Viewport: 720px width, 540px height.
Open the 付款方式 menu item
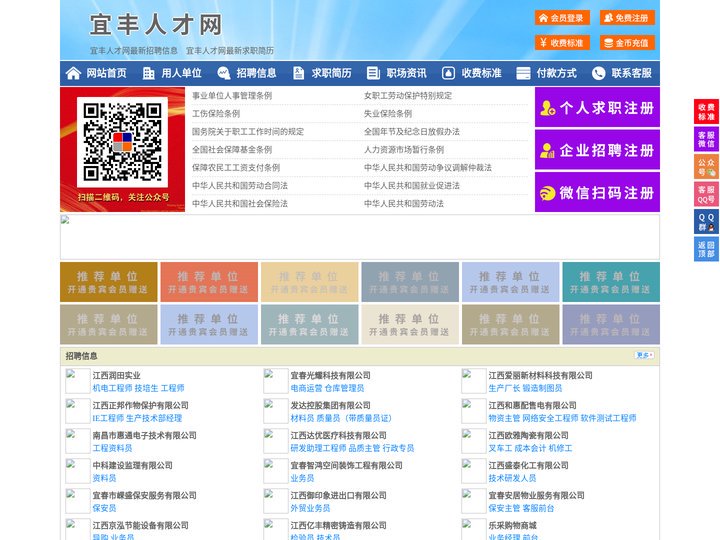click(556, 73)
